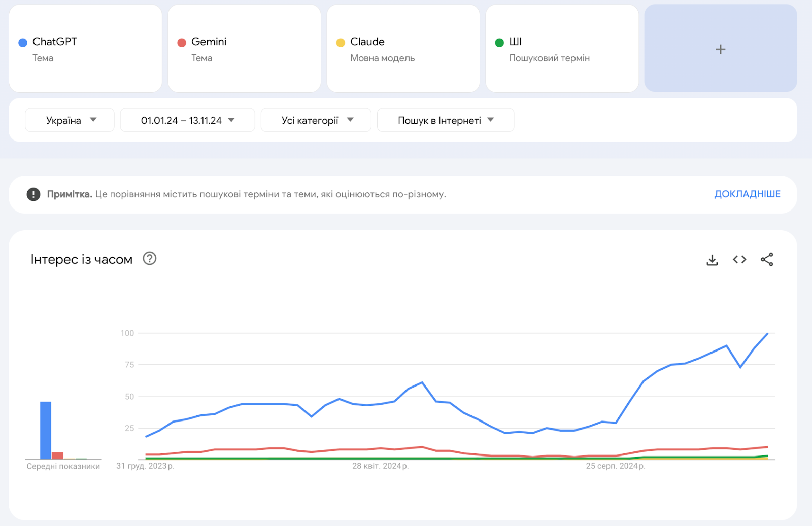The image size is (812, 526).
Task: Share the interest over time chart
Action: 767,260
